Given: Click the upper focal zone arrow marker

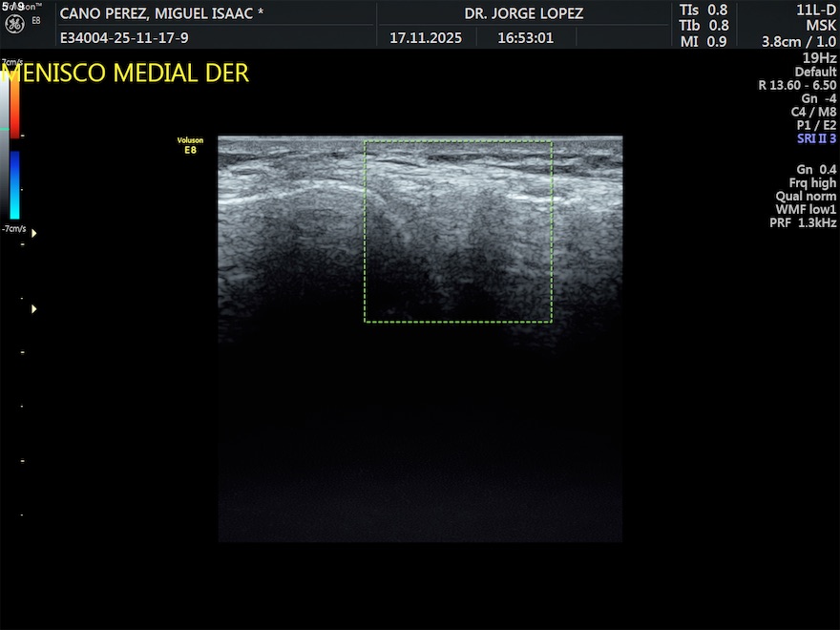Looking at the screenshot, I should [x=35, y=233].
